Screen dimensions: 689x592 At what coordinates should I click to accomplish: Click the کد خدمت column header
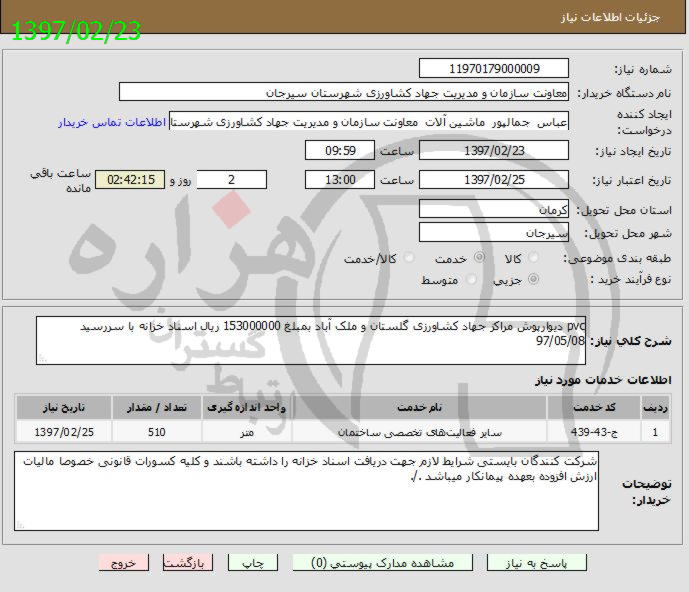594,407
